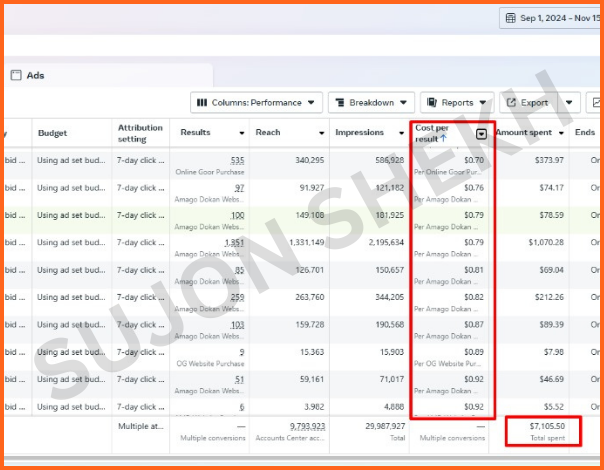Click the Export button

pyautogui.click(x=528, y=102)
